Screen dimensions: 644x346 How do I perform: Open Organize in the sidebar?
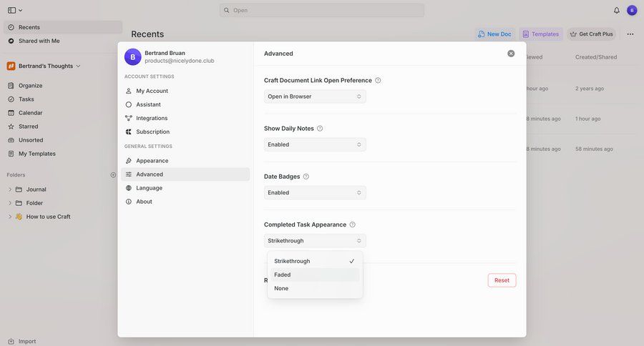(63, 85)
